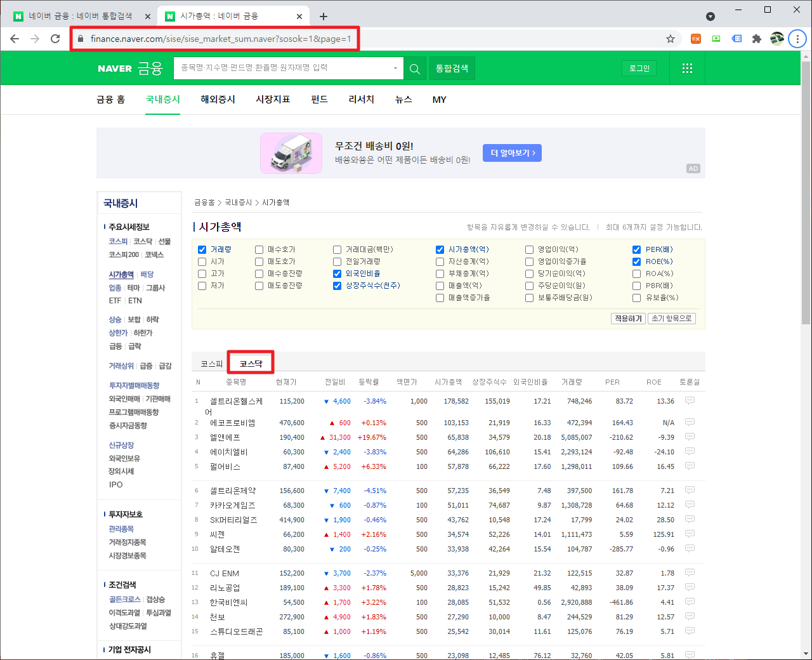This screenshot has width=812, height=660.
Task: Open the 국내증시 menu
Action: pyautogui.click(x=163, y=100)
